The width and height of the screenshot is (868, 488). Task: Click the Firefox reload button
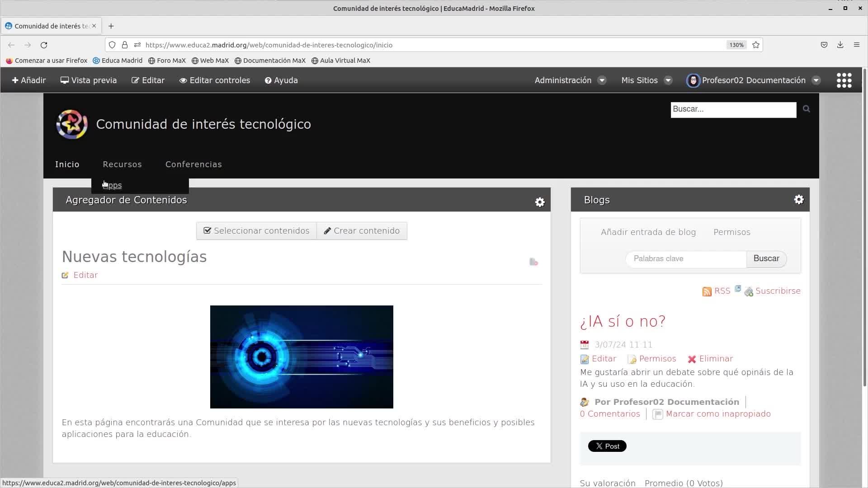[x=44, y=45]
